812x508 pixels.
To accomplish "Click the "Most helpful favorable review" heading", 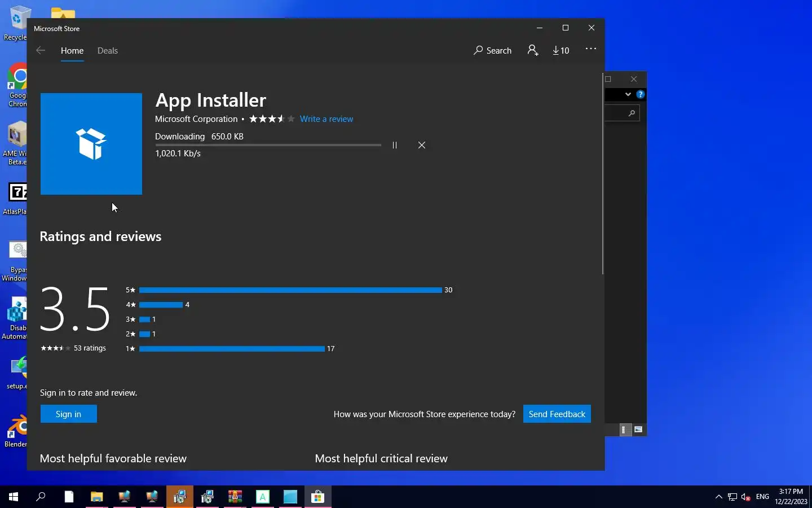I will pos(113,458).
